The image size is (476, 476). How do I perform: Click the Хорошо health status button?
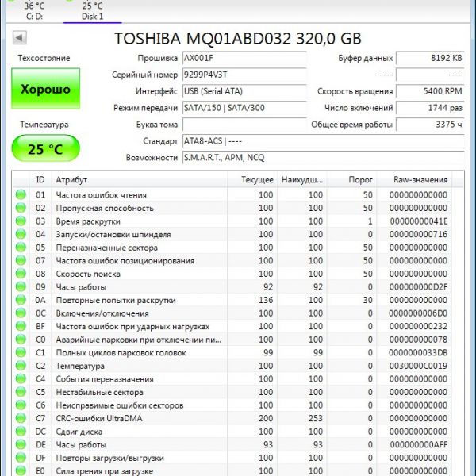point(45,89)
